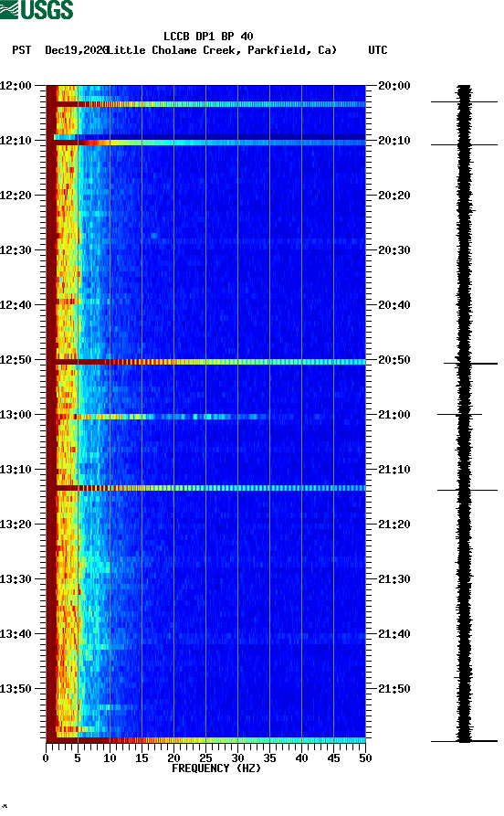Click the 21:20 UTC time label
Viewport: 504px width, 816px height.
394,525
